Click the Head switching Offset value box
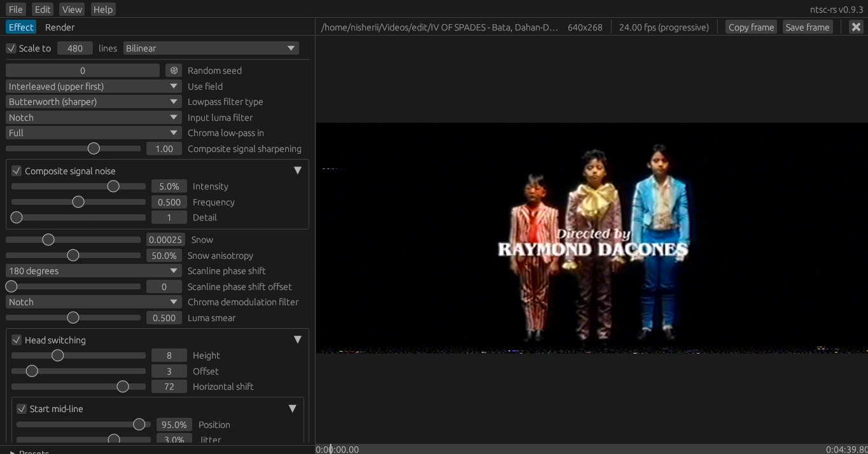The height and width of the screenshot is (454, 868). coord(169,371)
